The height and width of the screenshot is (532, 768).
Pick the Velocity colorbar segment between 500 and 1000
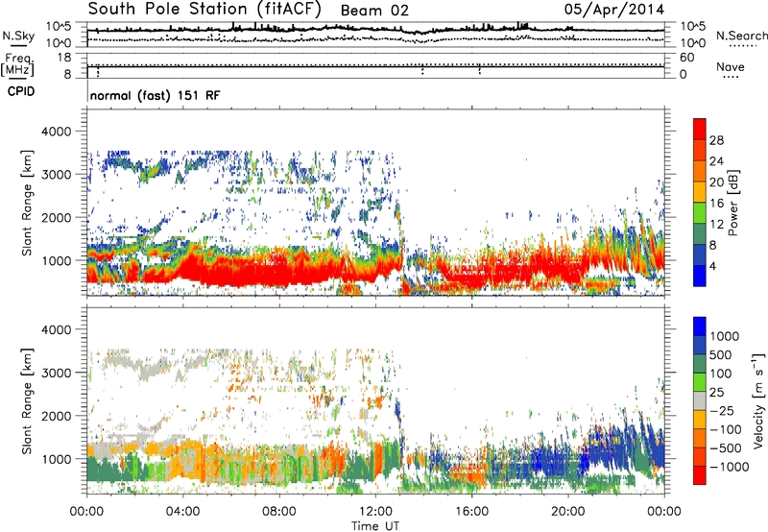pos(700,345)
